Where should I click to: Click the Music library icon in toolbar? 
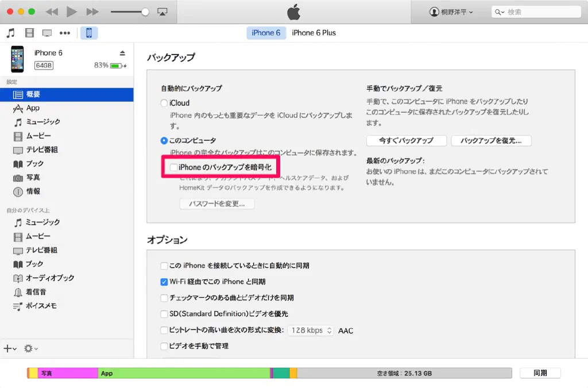(11, 33)
